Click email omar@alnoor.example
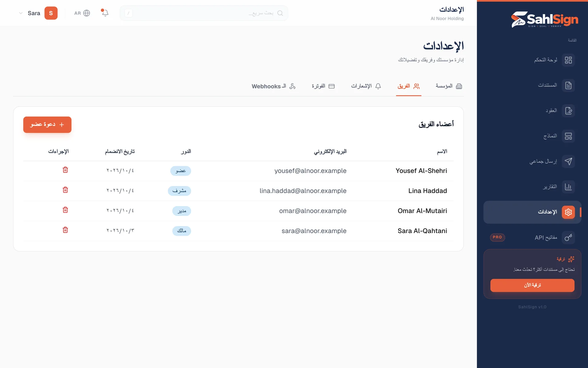Screen dimensions: 588x368 pyautogui.click(x=313, y=211)
